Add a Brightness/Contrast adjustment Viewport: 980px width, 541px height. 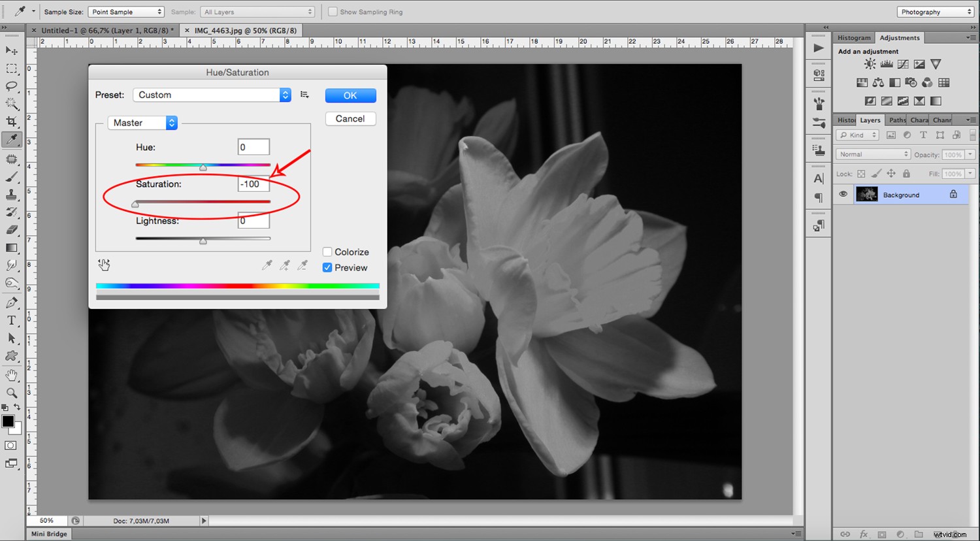coord(870,64)
